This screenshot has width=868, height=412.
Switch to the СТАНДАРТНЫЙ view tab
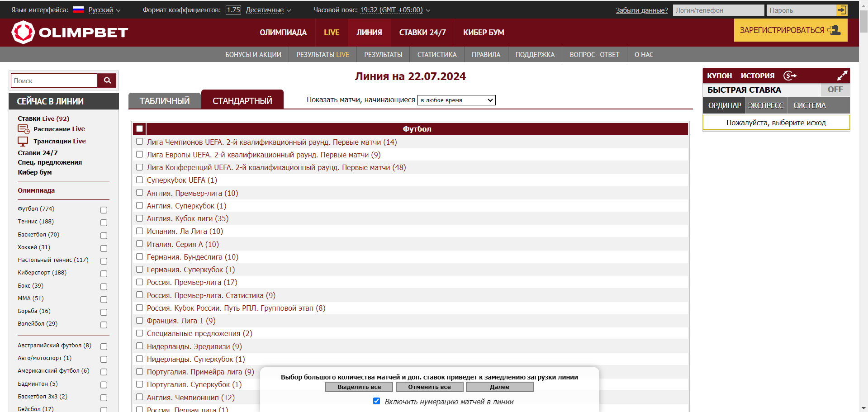pos(242,100)
